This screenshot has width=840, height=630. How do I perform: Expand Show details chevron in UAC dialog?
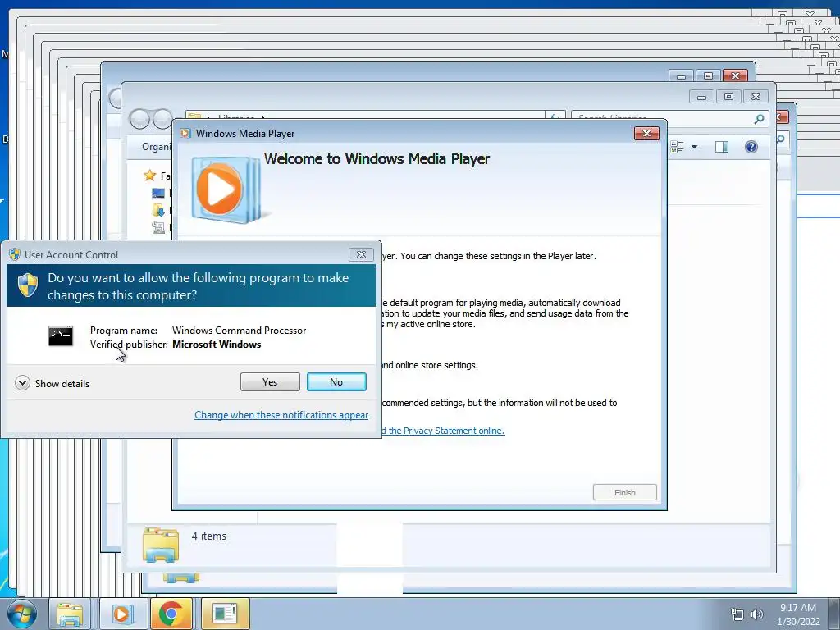pyautogui.click(x=22, y=383)
